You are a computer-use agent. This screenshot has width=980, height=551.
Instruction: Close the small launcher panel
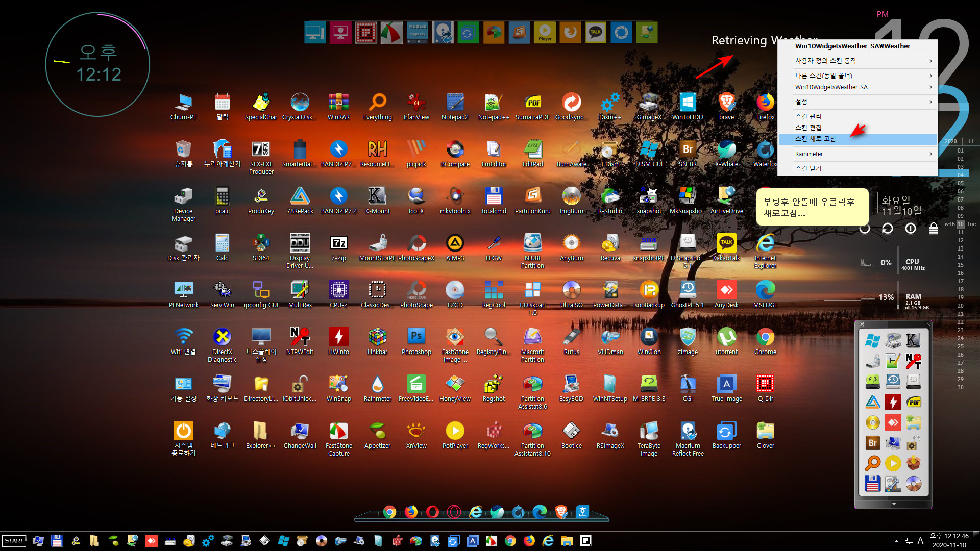point(862,324)
